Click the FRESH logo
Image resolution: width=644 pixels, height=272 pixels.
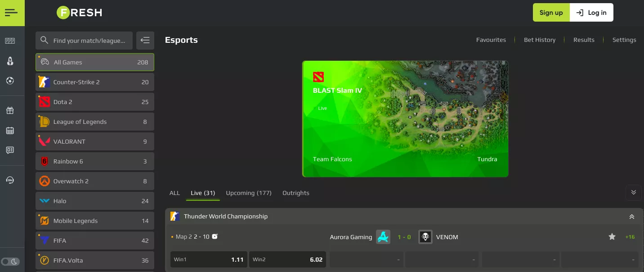79,13
